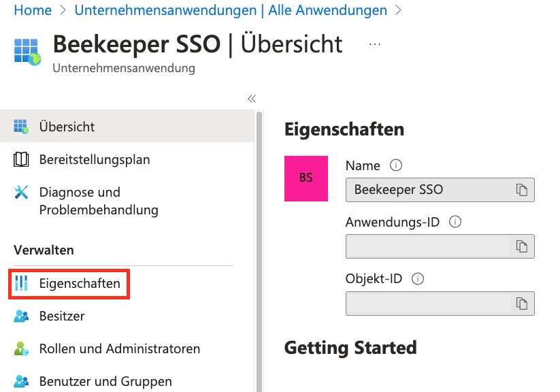This screenshot has height=392, width=560.
Task: Select Übersicht in the sidebar
Action: pyautogui.click(x=127, y=127)
